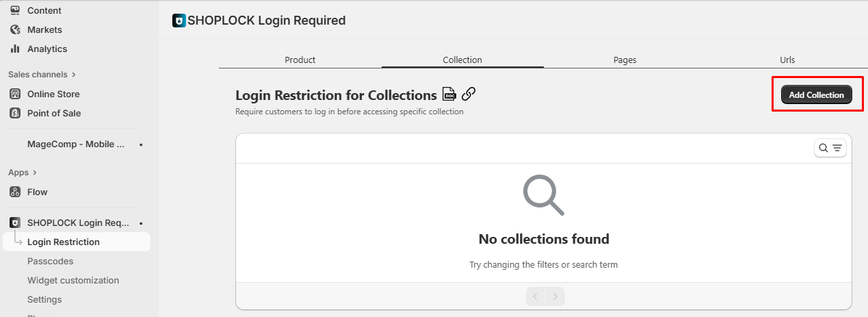Expand the Apps section chevron

coord(35,173)
